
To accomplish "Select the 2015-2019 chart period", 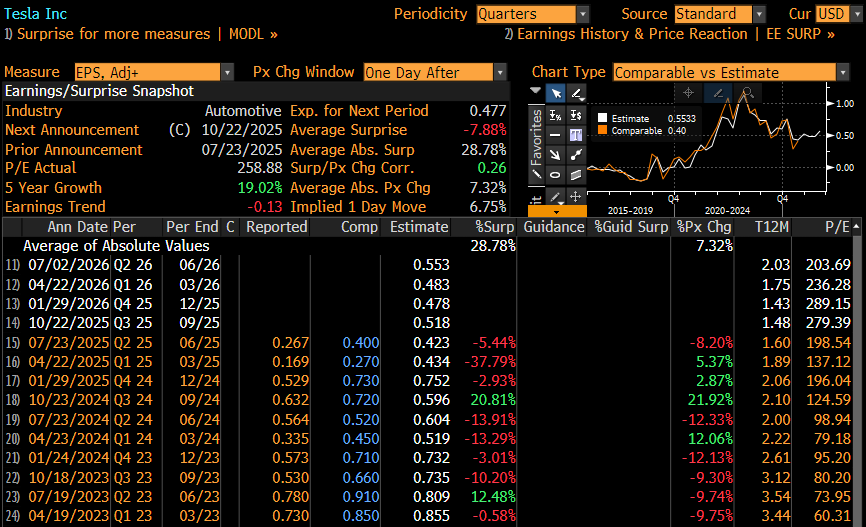I will coord(631,210).
